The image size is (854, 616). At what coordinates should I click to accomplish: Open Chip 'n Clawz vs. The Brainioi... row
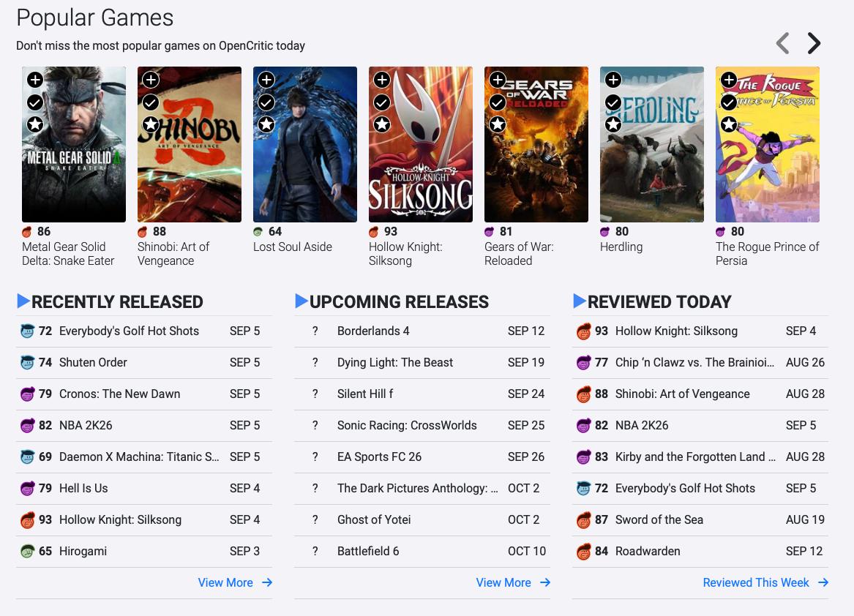click(x=700, y=363)
